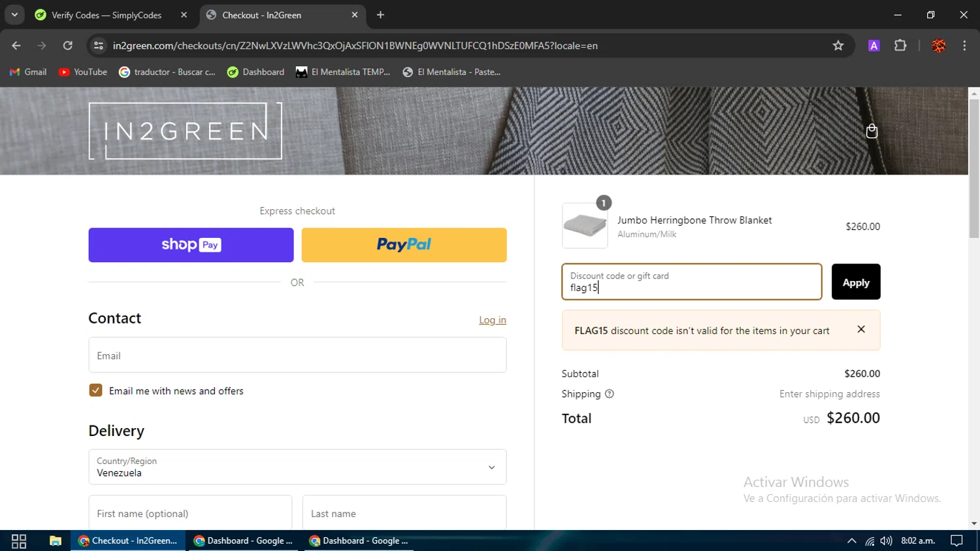The image size is (980, 551).
Task: Reload the checkout page
Action: click(68, 46)
